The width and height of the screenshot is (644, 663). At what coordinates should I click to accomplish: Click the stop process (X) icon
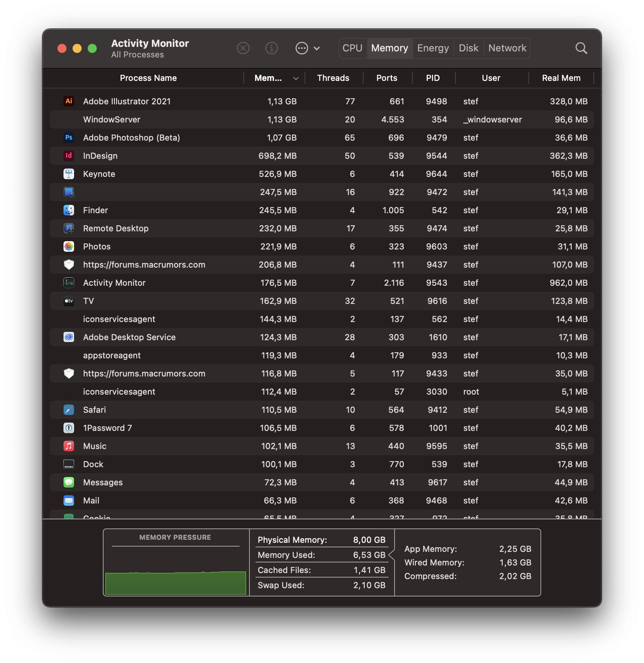click(x=243, y=48)
